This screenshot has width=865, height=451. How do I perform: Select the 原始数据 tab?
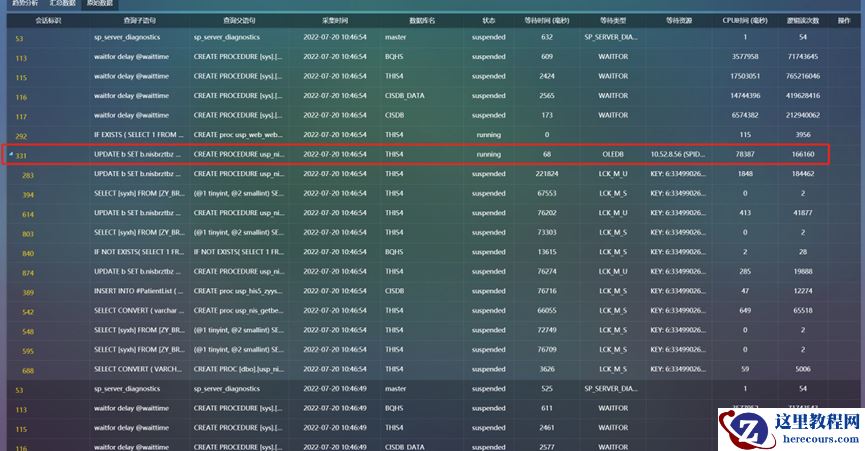click(100, 5)
